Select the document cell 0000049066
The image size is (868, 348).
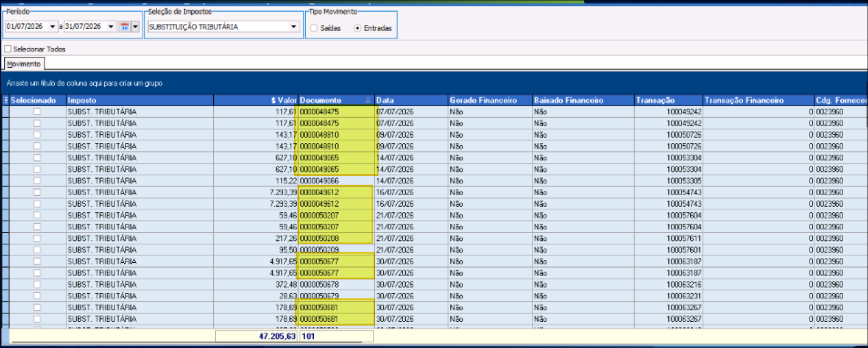(336, 181)
